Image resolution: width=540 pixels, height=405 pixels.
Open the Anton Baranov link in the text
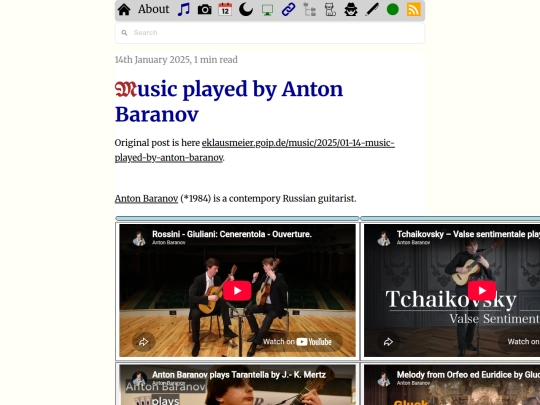click(x=146, y=199)
